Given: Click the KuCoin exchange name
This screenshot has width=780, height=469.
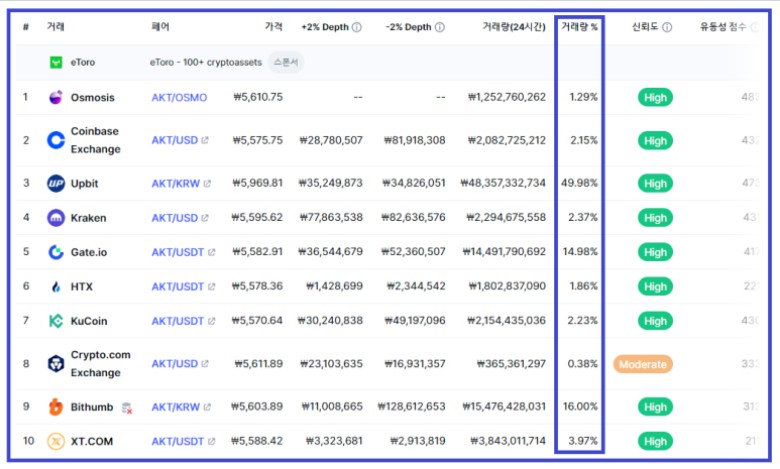Looking at the screenshot, I should tap(89, 321).
